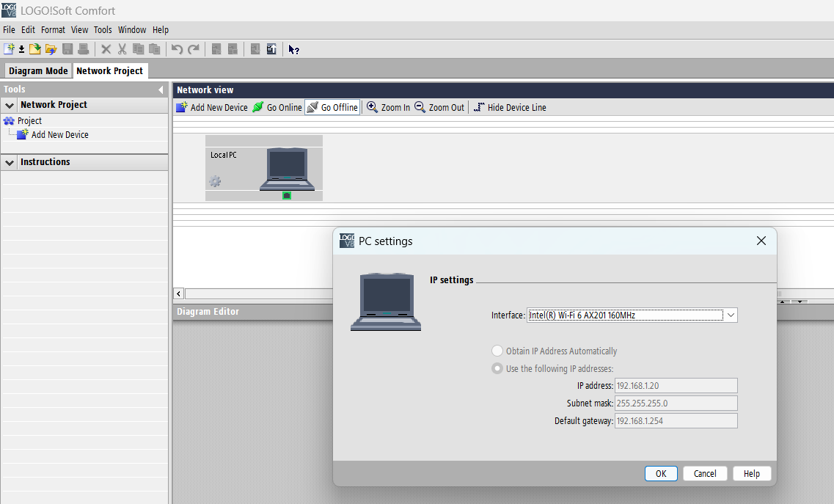Viewport: 834px width, 504px height.
Task: Click the first block-layout toolbar icon
Action: (x=216, y=49)
